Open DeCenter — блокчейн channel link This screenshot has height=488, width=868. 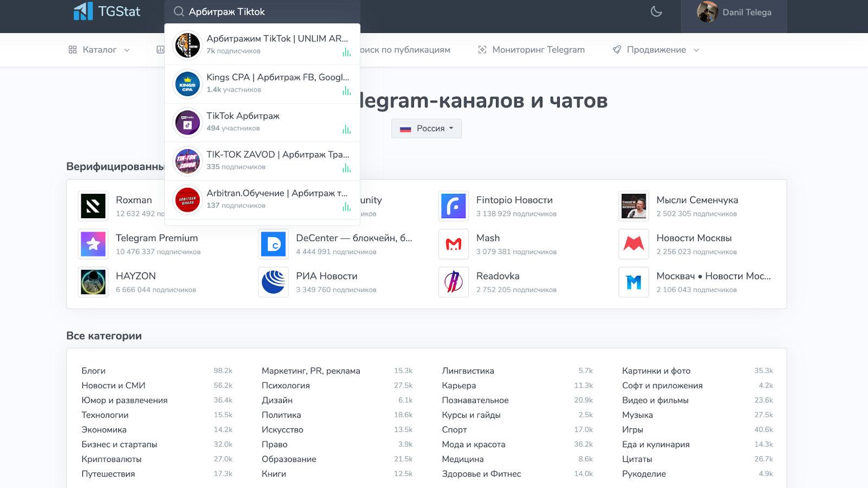pyautogui.click(x=354, y=238)
